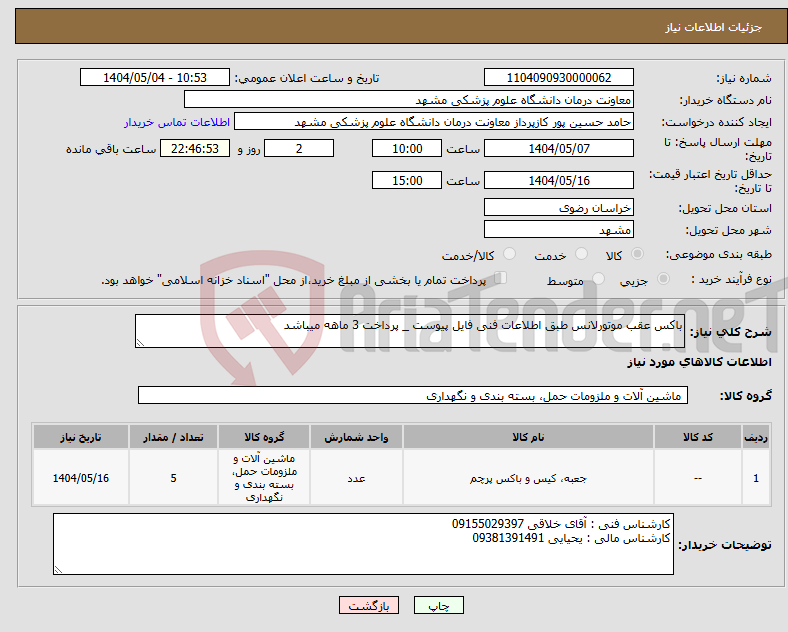Click the request creator field حامد حسین پور
788x632 pixels.
(434, 122)
